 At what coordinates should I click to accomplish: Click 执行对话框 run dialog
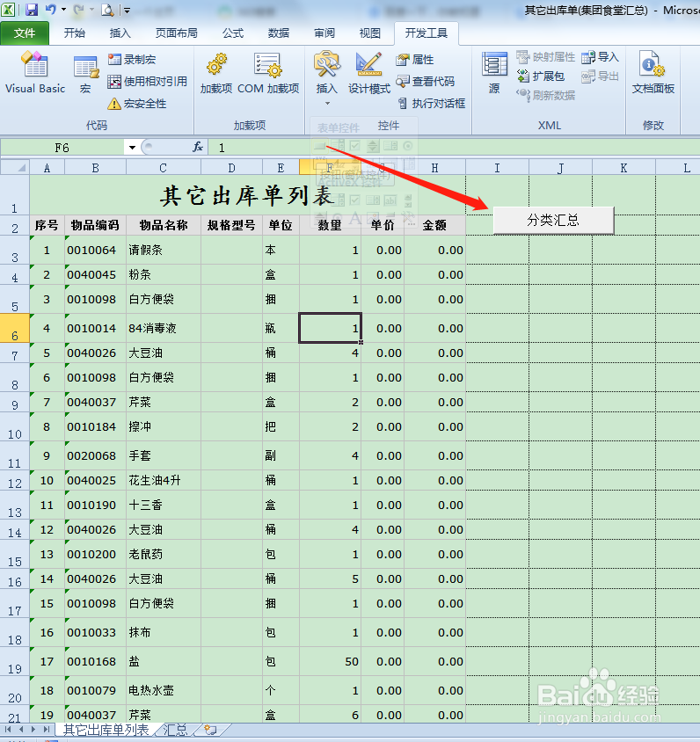pyautogui.click(x=431, y=103)
